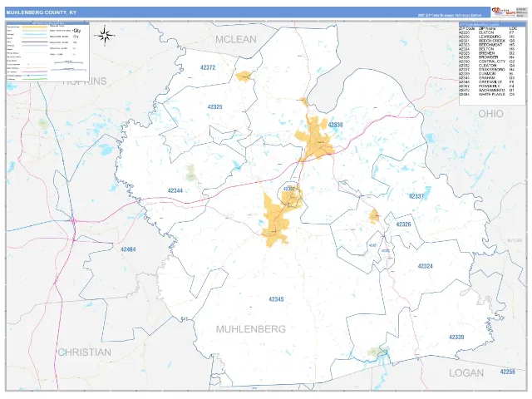Click ZIP code label 42330
The width and height of the screenshot is (532, 399).
pyautogui.click(x=335, y=125)
